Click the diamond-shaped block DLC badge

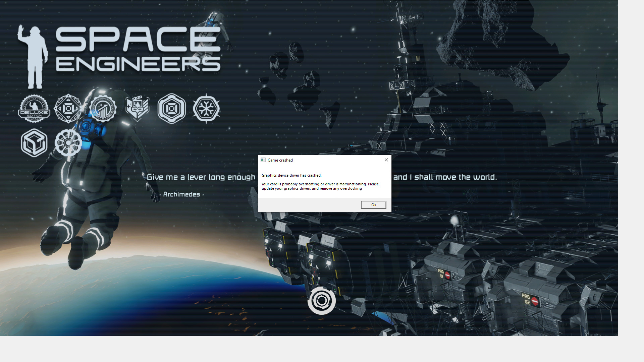pyautogui.click(x=68, y=109)
